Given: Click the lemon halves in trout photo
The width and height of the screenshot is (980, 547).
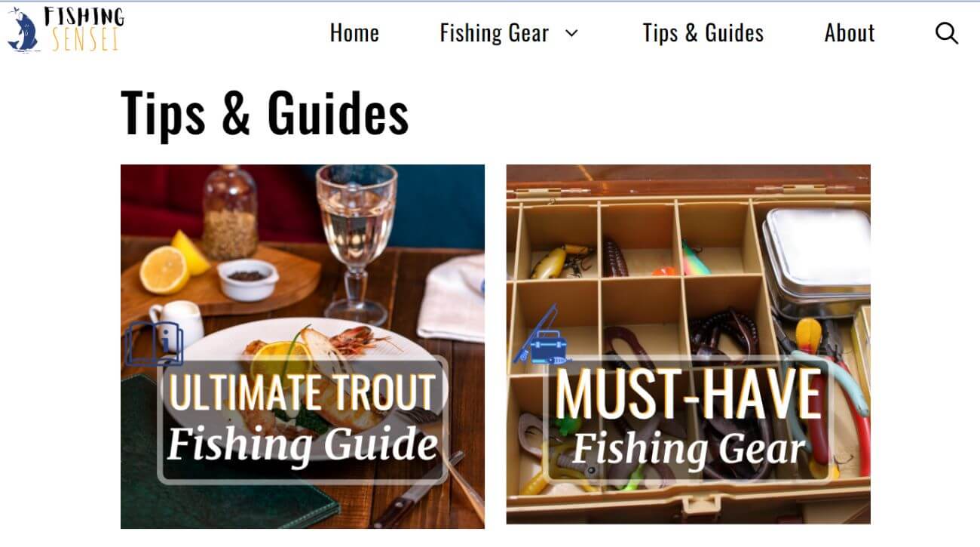Looking at the screenshot, I should pyautogui.click(x=174, y=261).
